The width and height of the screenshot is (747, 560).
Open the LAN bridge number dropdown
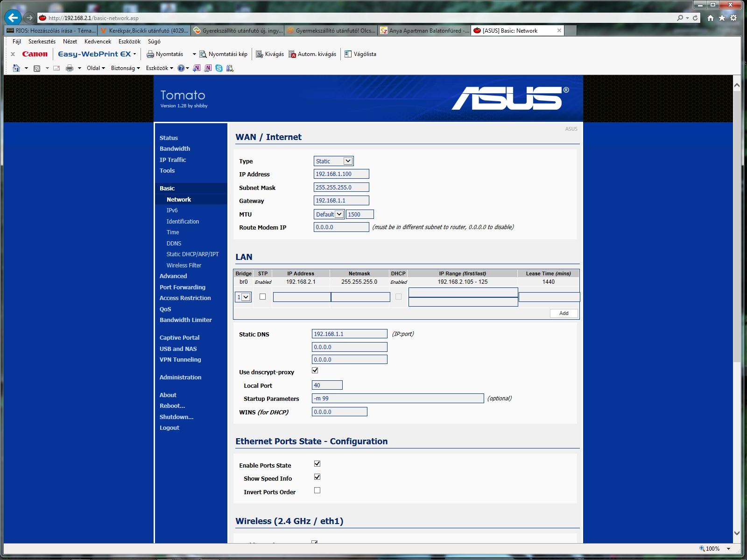tap(243, 297)
